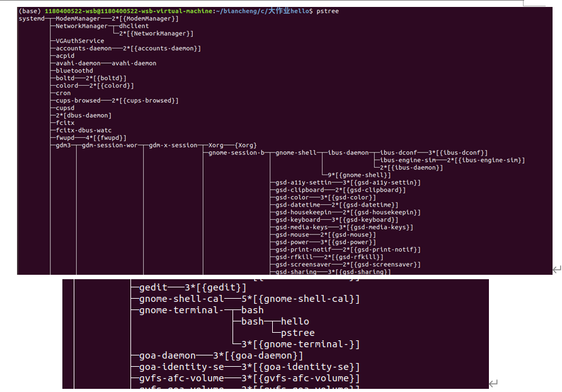Click the 2*[{gsd-mouse}] thread entry

point(348,235)
